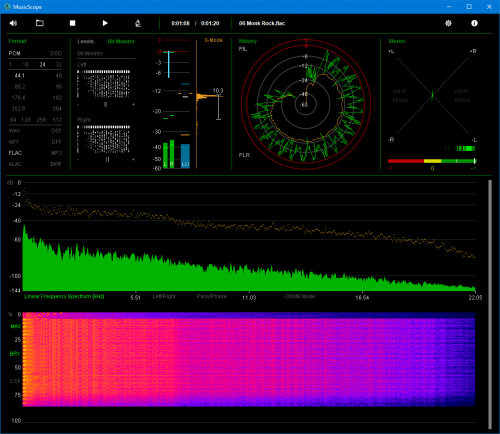Click the MAX label on spectrogram
This screenshot has width=500, height=434.
[x=16, y=326]
